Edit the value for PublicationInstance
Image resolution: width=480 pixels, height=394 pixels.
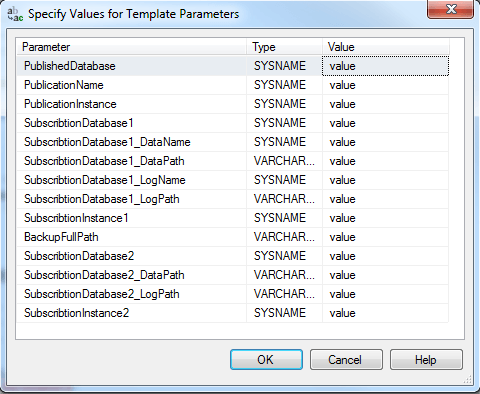[x=385, y=104]
